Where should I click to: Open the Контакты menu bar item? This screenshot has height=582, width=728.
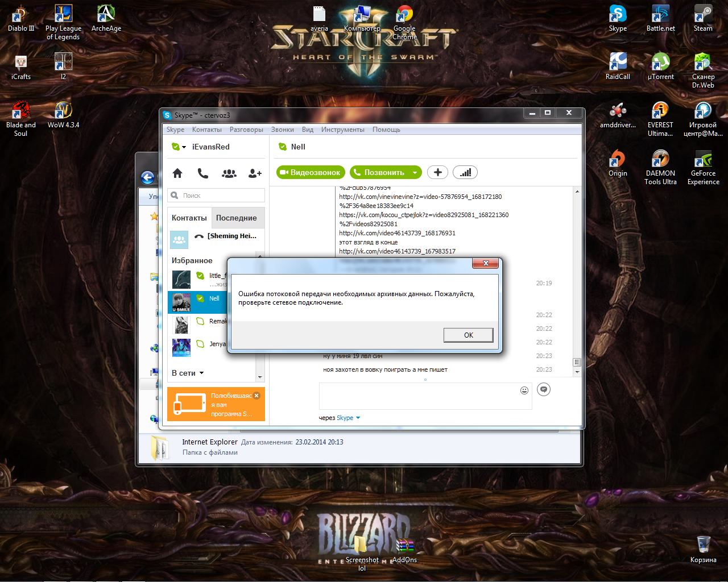click(207, 130)
